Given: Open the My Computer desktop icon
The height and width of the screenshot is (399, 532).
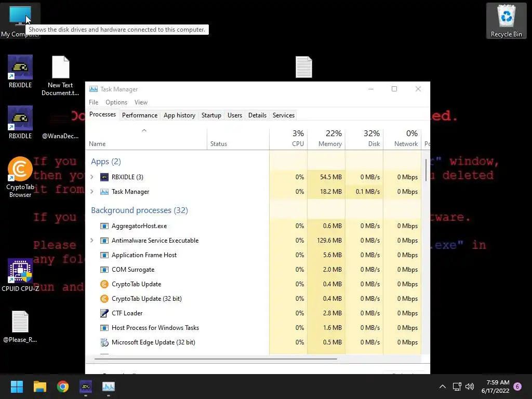Looking at the screenshot, I should point(20,20).
